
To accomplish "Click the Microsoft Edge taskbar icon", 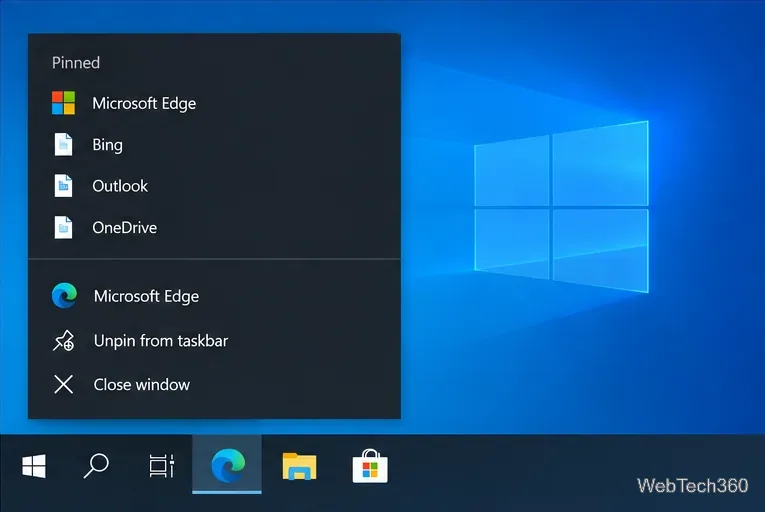I will point(227,465).
